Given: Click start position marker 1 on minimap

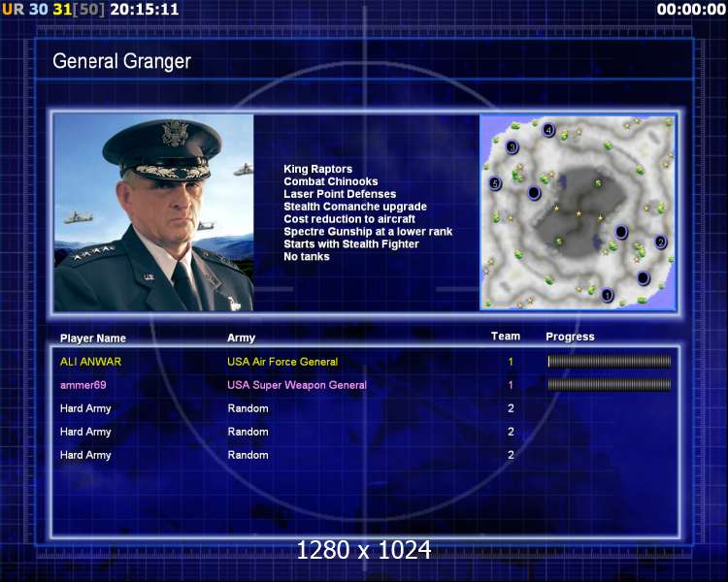Looking at the screenshot, I should (607, 295).
